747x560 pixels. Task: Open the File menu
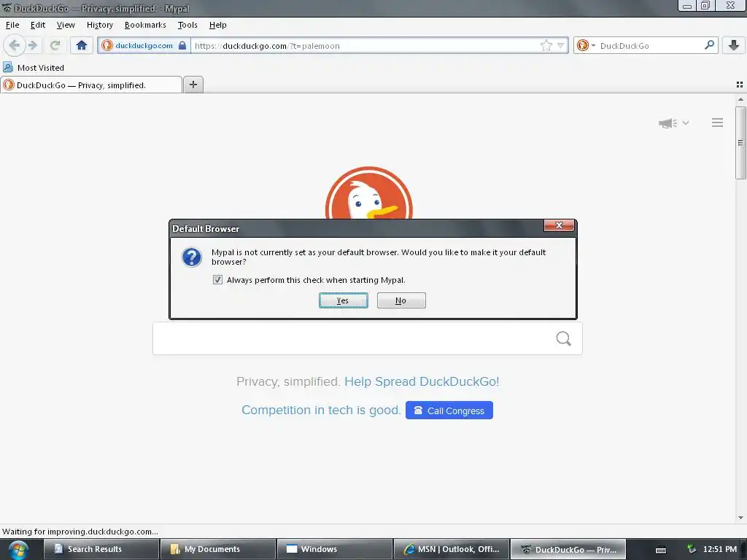tap(12, 25)
